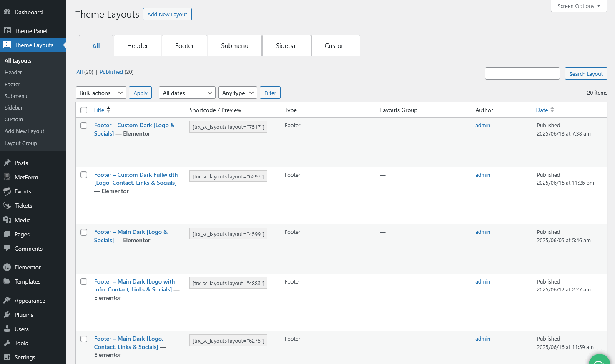Image resolution: width=615 pixels, height=364 pixels.
Task: Sort by Date using sort arrows
Action: [x=552, y=110]
